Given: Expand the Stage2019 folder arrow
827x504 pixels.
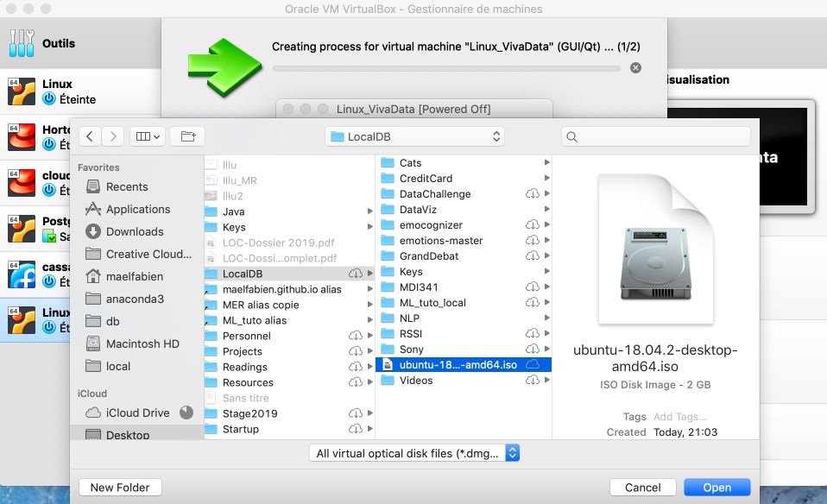Looking at the screenshot, I should [x=369, y=413].
